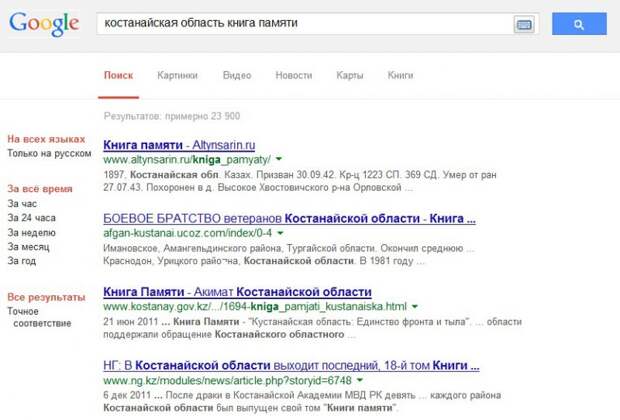Switch to the Видео tab
620x420 pixels.
[x=237, y=75]
